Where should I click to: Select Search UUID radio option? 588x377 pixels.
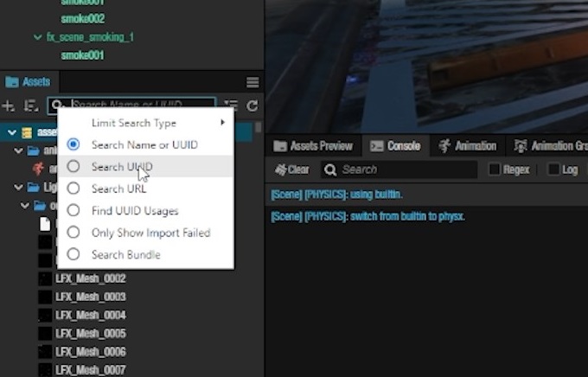(73, 166)
